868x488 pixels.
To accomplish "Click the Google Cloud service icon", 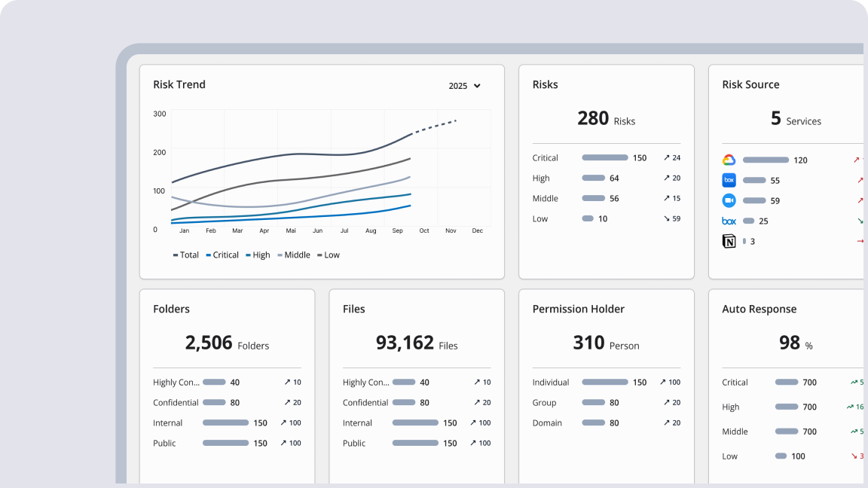I will 729,160.
